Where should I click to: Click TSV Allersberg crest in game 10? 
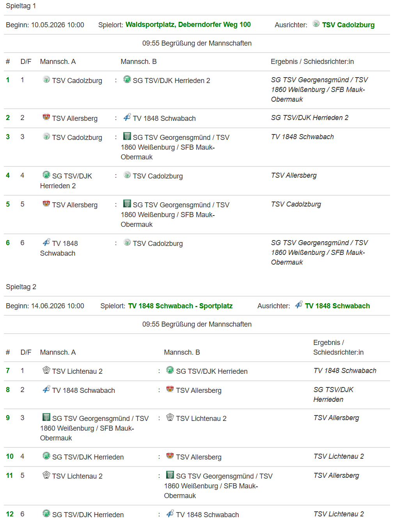[x=170, y=456]
